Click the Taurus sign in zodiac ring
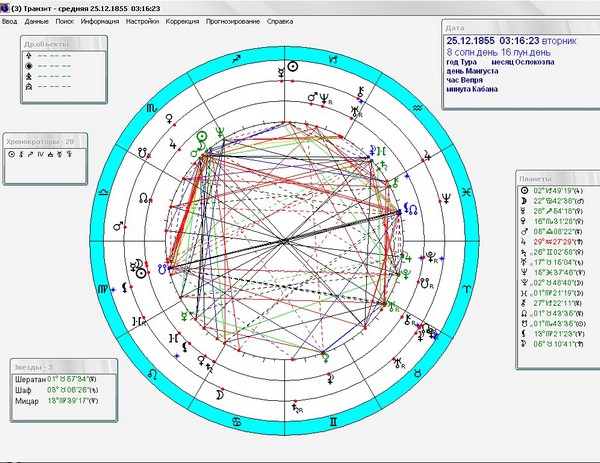This screenshot has height=463, width=600. click(x=418, y=372)
